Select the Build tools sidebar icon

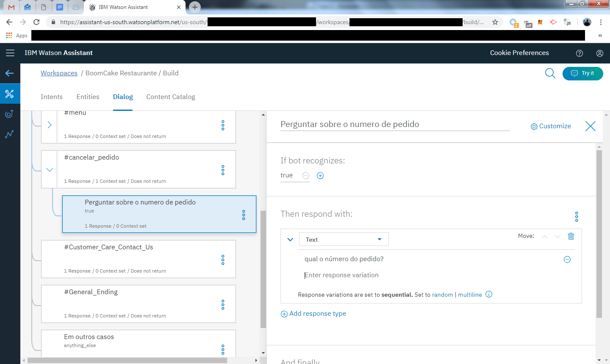(9, 94)
